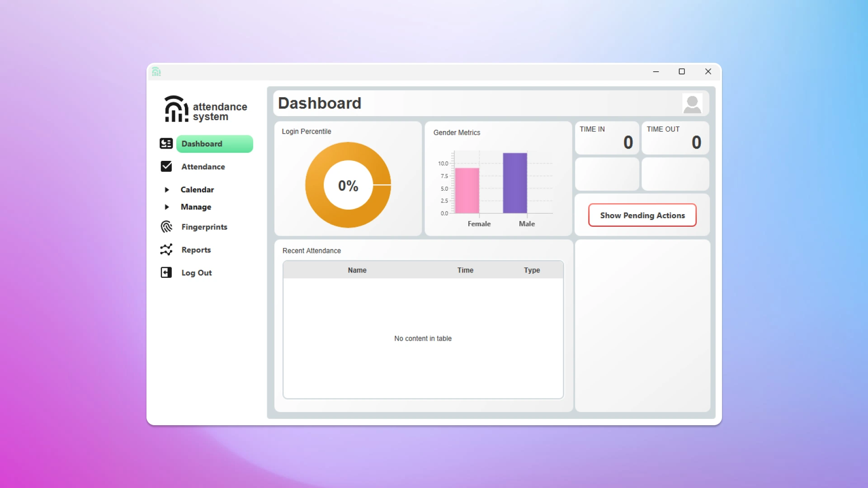Sort table by Name column header
The width and height of the screenshot is (868, 488).
coord(357,270)
